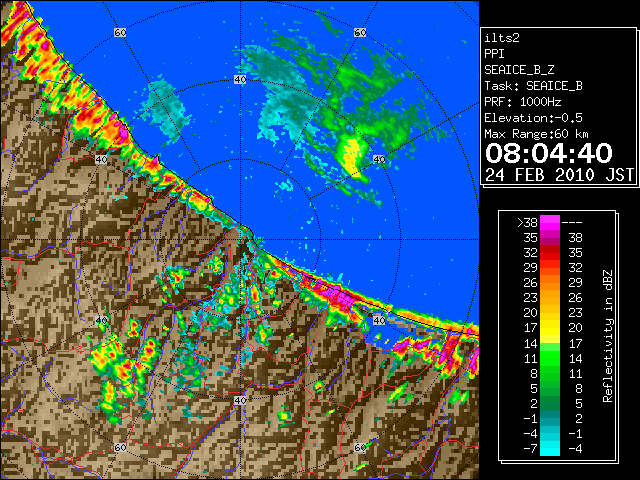Click the 'Task: SEAICE_B' line
Image resolution: width=640 pixels, height=480 pixels.
(533, 86)
